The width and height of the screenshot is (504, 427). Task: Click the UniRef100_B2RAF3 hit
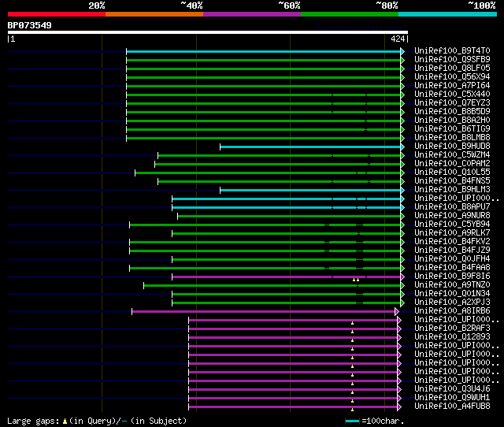click(452, 329)
